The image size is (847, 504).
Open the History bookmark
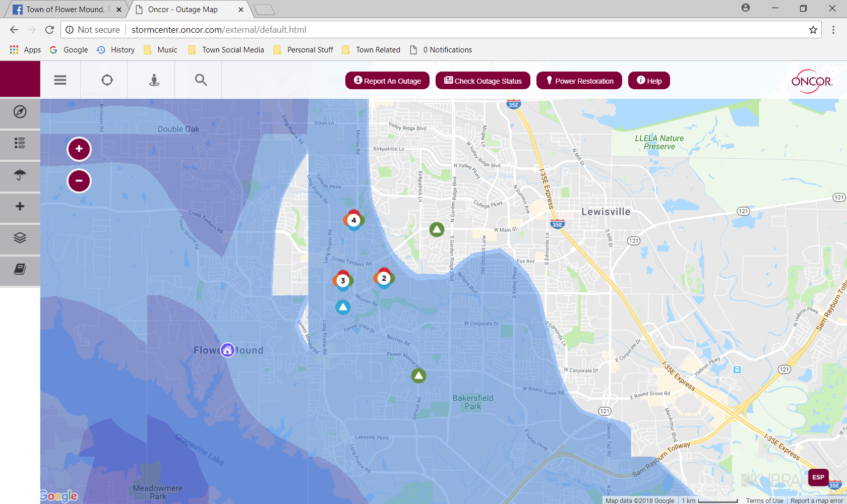click(x=116, y=50)
